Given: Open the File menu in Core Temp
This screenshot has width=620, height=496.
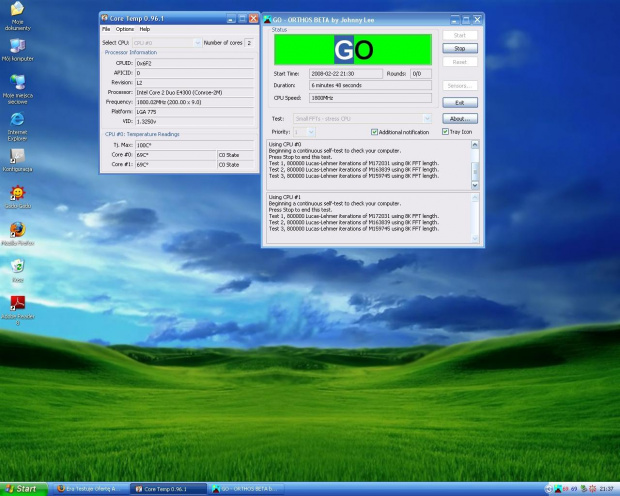Looking at the screenshot, I should tap(106, 29).
